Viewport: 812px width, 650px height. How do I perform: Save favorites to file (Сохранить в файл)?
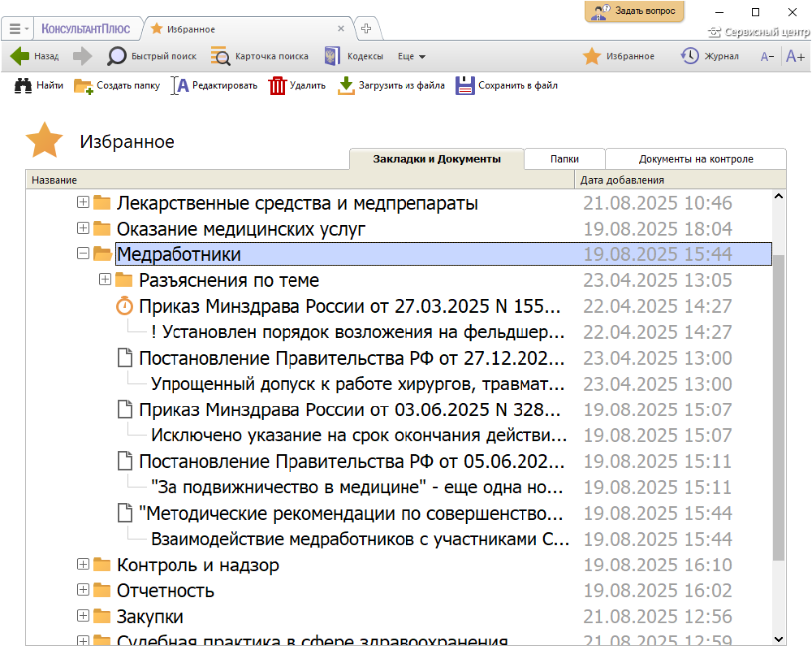tap(464, 85)
